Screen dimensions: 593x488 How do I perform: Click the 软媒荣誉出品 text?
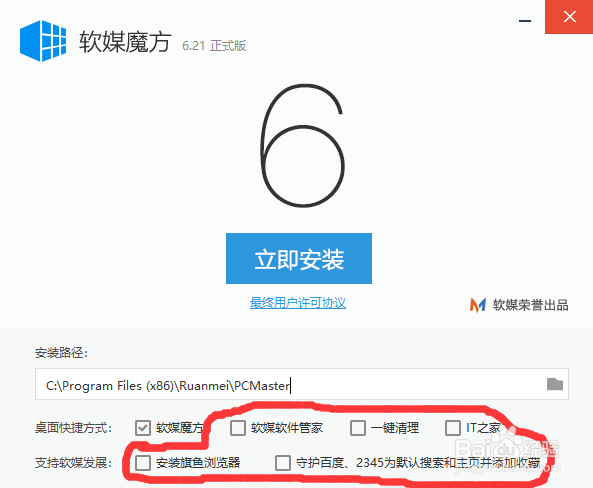[530, 305]
